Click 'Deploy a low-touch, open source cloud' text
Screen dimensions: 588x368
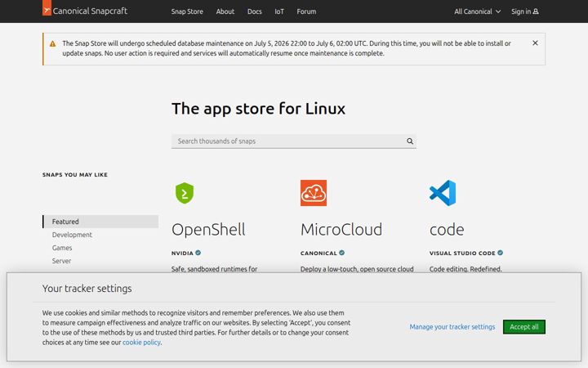tap(357, 269)
